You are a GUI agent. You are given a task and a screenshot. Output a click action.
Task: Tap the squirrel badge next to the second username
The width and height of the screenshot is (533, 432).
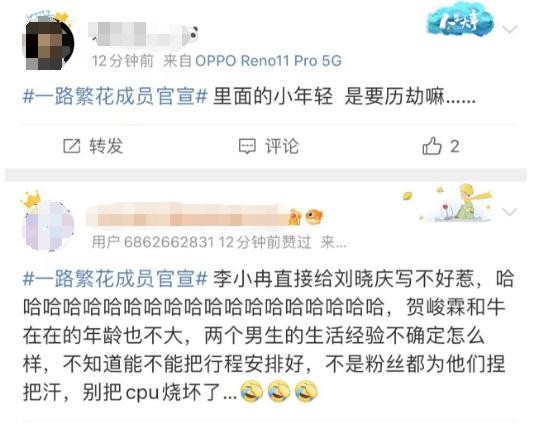point(295,217)
